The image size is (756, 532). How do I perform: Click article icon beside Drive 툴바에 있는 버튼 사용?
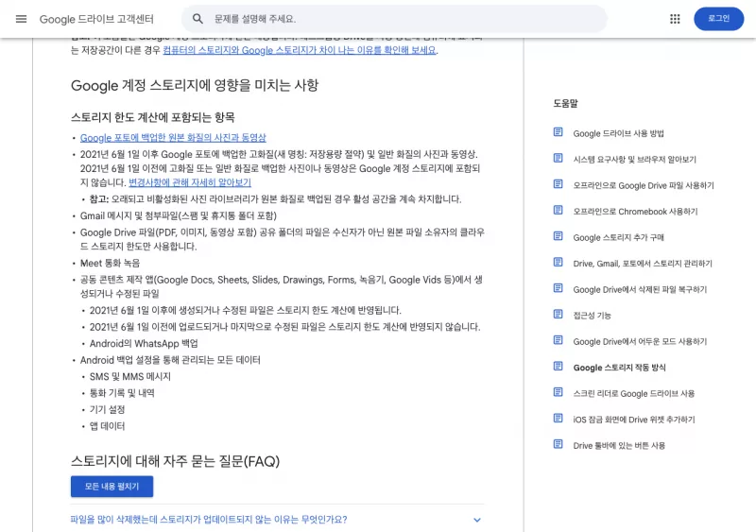558,445
